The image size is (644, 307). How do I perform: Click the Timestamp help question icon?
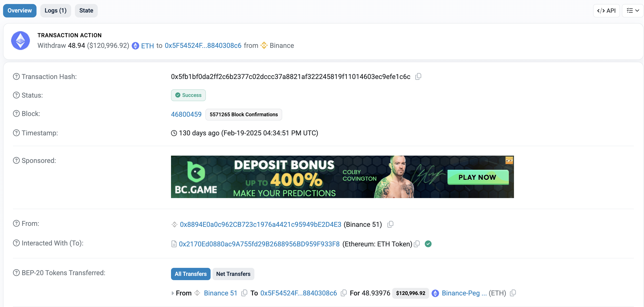(x=16, y=133)
